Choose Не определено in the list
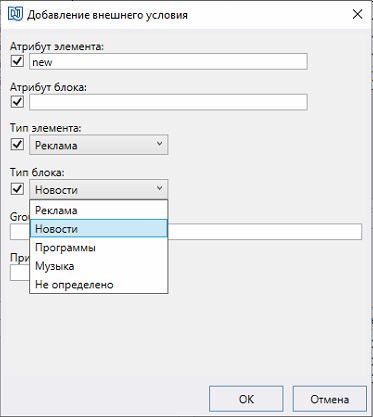 (x=99, y=285)
